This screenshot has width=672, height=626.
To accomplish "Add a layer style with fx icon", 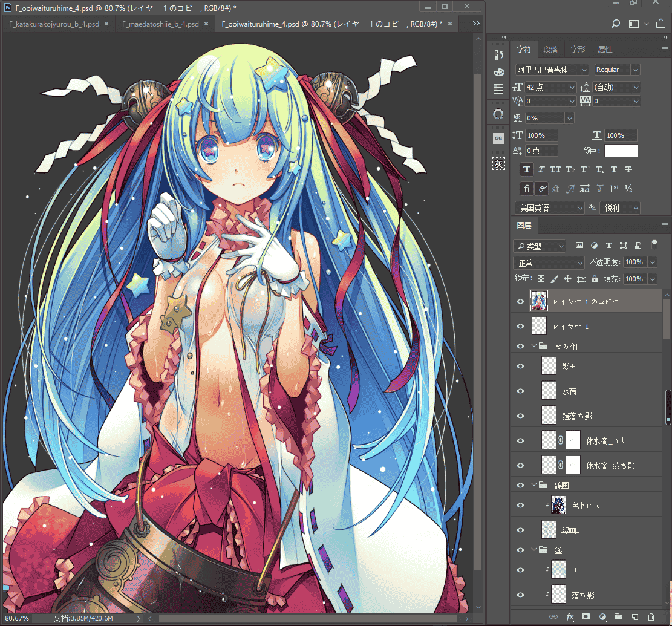I will (570, 616).
